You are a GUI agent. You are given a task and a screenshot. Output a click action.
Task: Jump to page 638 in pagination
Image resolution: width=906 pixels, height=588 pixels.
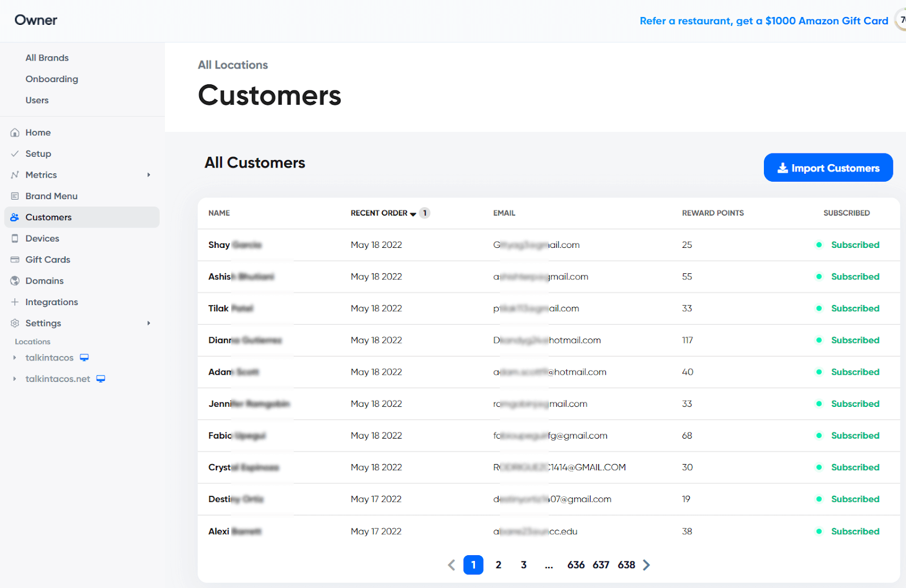click(x=626, y=565)
